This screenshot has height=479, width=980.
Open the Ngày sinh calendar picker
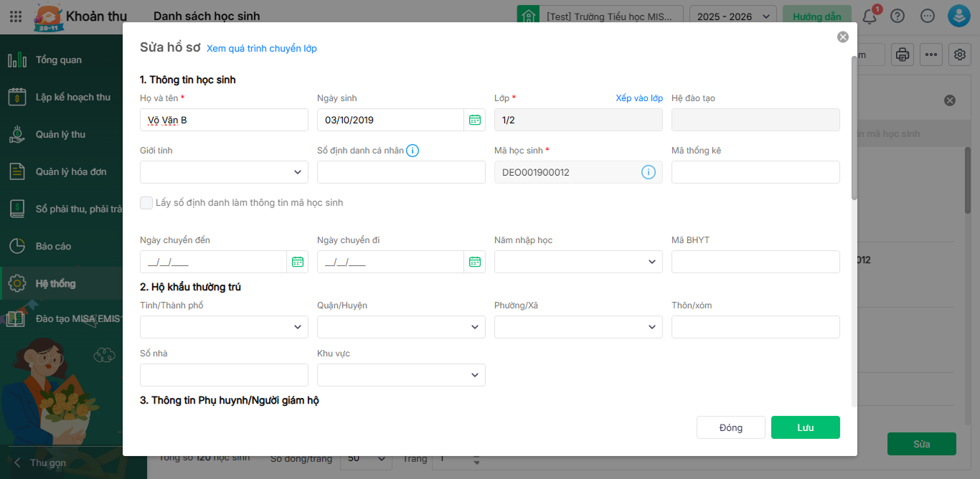(x=474, y=120)
